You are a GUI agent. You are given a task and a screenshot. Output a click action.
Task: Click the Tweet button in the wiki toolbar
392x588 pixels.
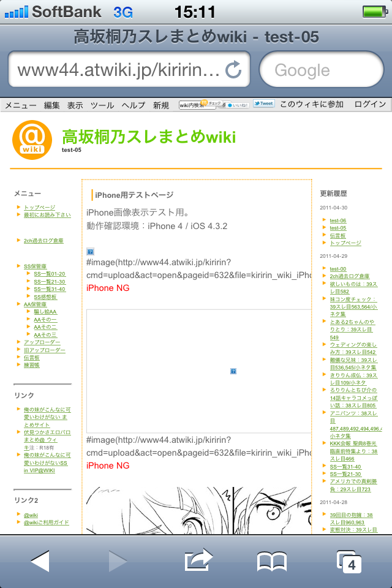pyautogui.click(x=264, y=104)
